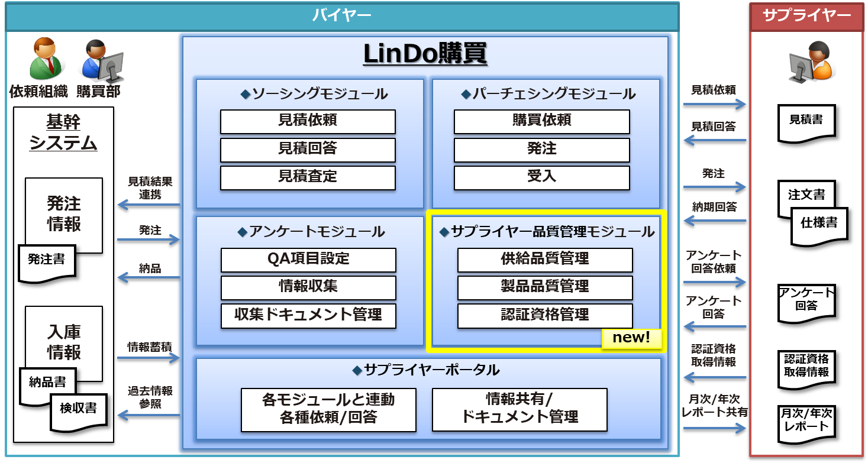Click the 納品書 document icon
Image resolution: width=868 pixels, height=463 pixels.
click(x=48, y=386)
